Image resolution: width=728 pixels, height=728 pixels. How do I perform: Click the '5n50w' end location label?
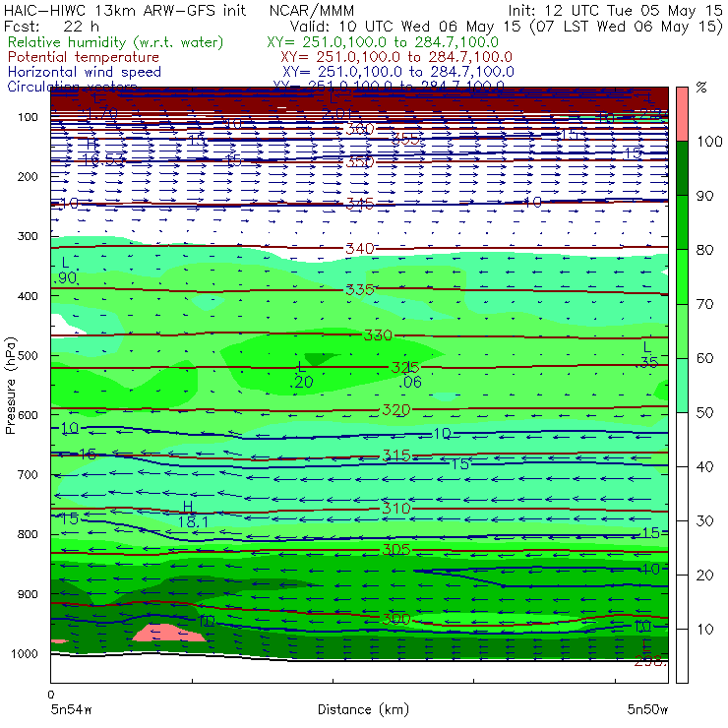click(x=647, y=709)
